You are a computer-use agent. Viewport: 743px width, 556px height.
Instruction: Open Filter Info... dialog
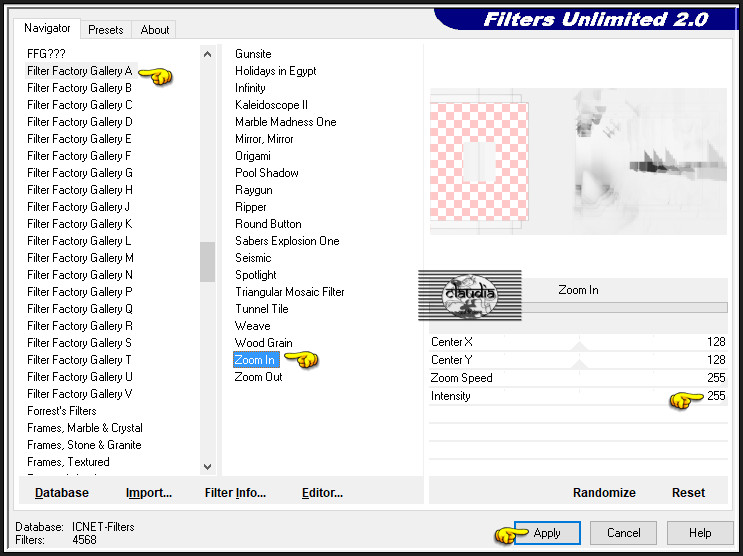235,493
